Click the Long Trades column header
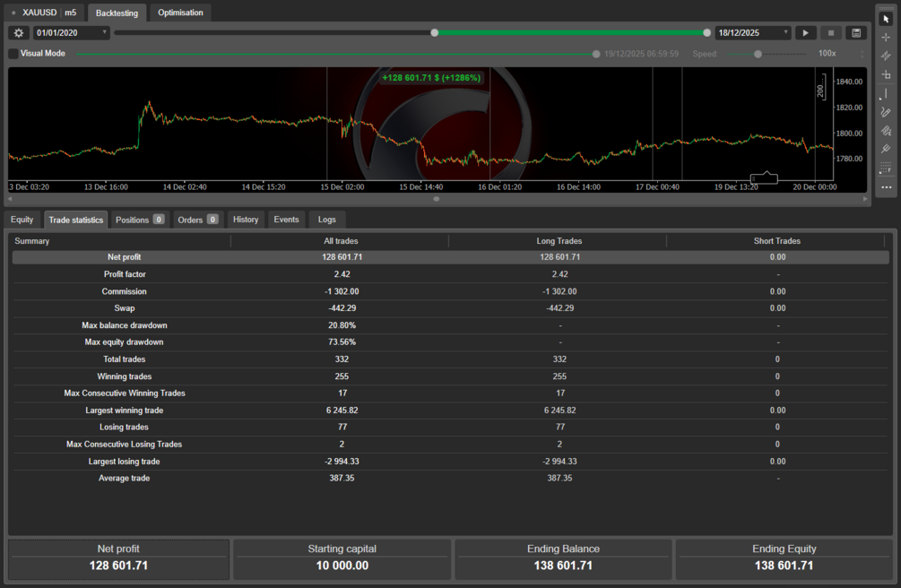901x588 pixels. (x=559, y=241)
